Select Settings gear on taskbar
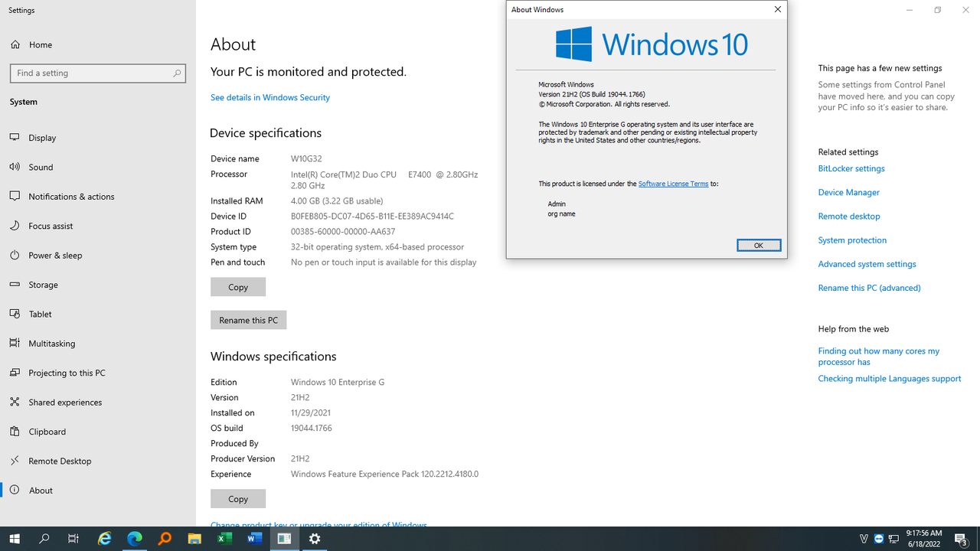Image resolution: width=980 pixels, height=551 pixels. click(315, 539)
